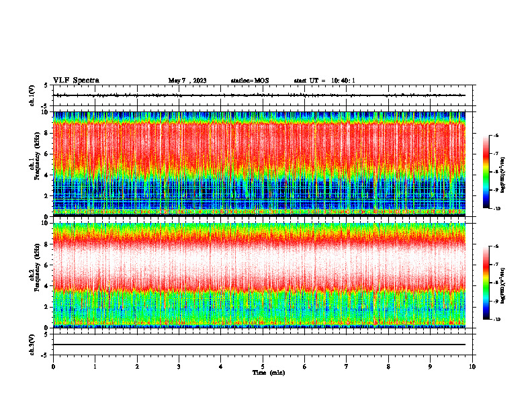532x411 pixels.
Task: Click inside the ch.2 spectrogram panel
Action: [259, 275]
